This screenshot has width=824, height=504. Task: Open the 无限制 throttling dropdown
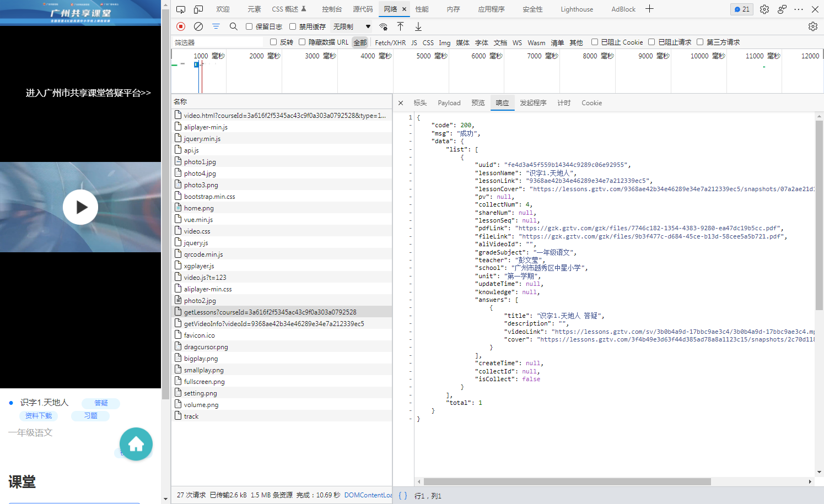click(x=351, y=26)
